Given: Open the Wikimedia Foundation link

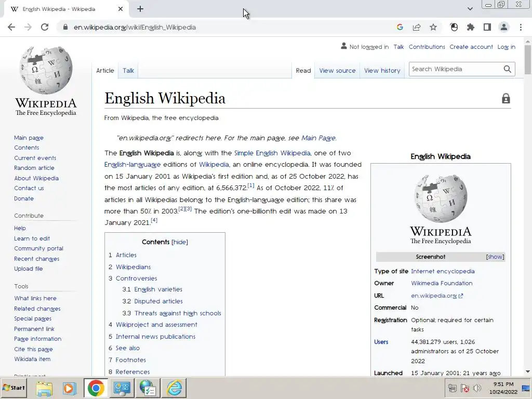Looking at the screenshot, I should tap(442, 283).
